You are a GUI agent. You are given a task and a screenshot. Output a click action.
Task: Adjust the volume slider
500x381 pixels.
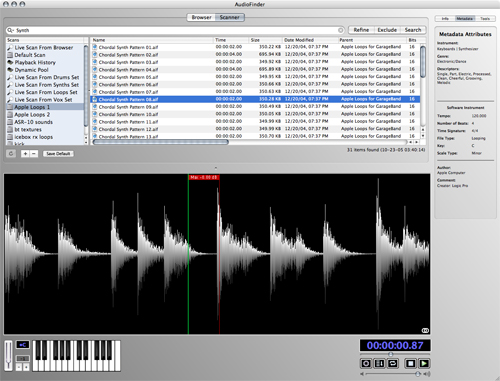tap(418, 374)
